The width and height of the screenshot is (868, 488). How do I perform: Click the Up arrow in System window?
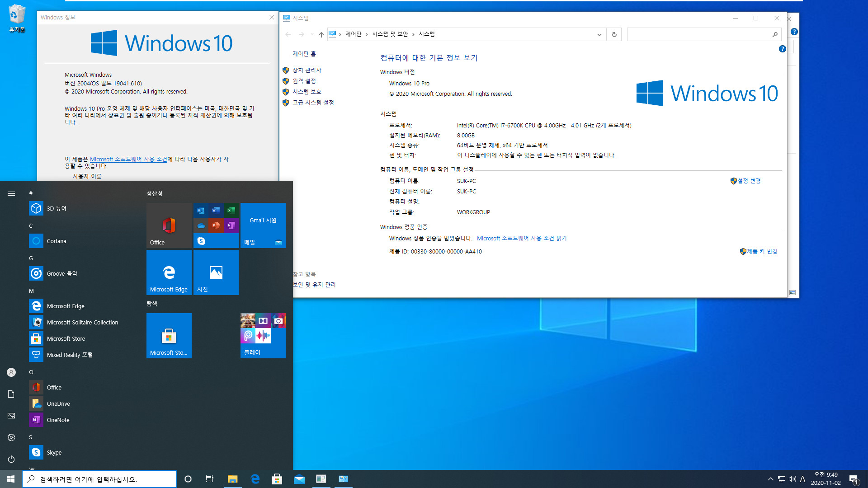(x=321, y=34)
